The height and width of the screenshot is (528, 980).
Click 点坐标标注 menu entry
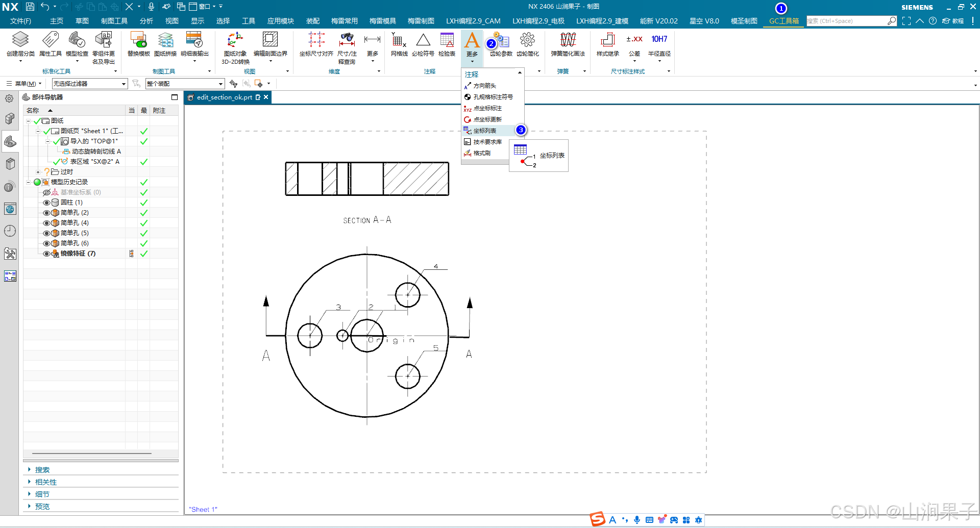coord(487,108)
